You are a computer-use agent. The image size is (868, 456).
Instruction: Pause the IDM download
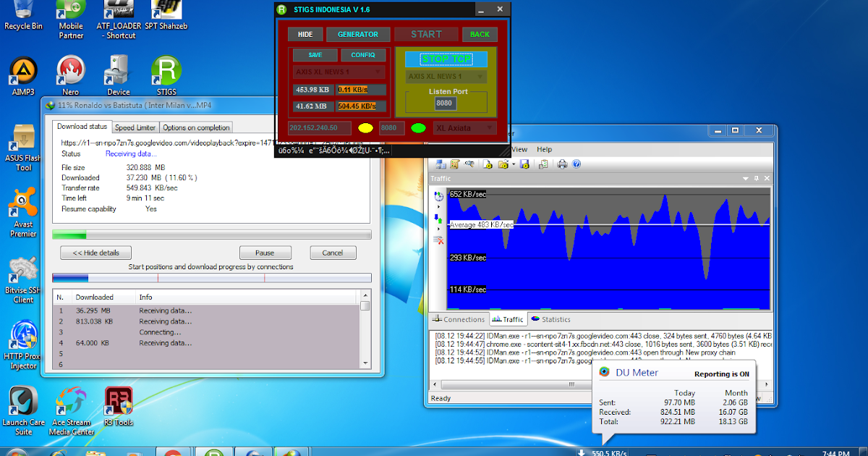point(265,253)
